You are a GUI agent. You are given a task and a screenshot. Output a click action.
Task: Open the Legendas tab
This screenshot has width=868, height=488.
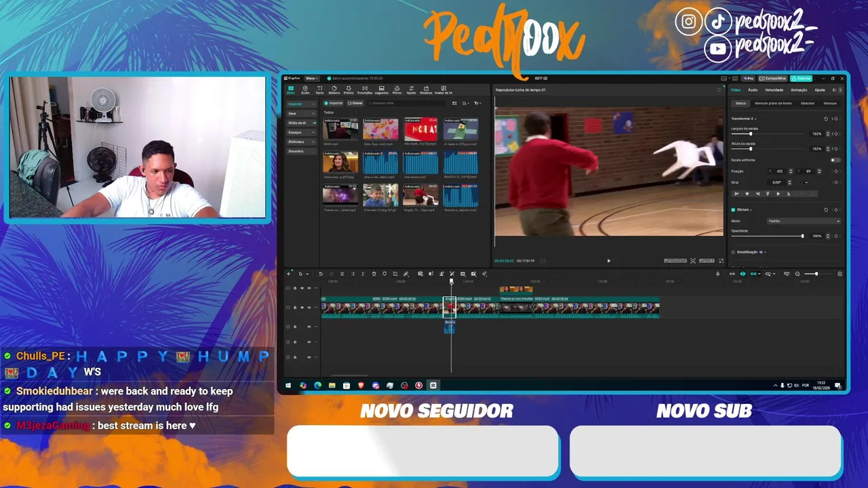382,89
